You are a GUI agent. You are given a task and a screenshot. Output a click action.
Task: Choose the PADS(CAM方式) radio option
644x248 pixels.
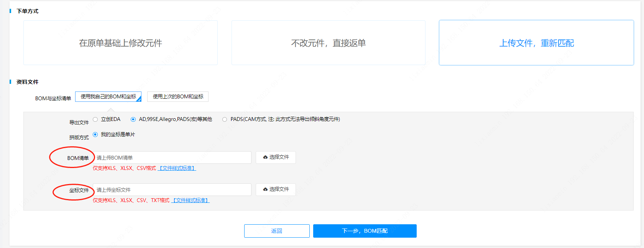[x=225, y=119]
